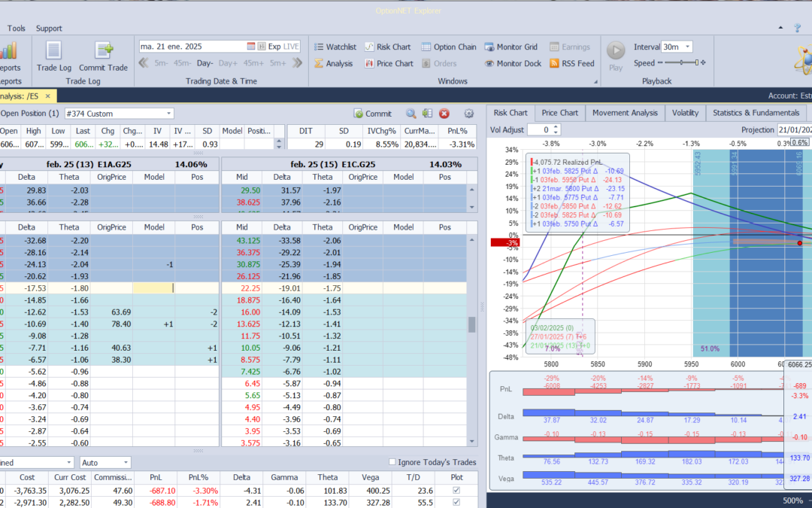Open the Option Chain window
Screen dimensions: 812x508
click(448, 47)
